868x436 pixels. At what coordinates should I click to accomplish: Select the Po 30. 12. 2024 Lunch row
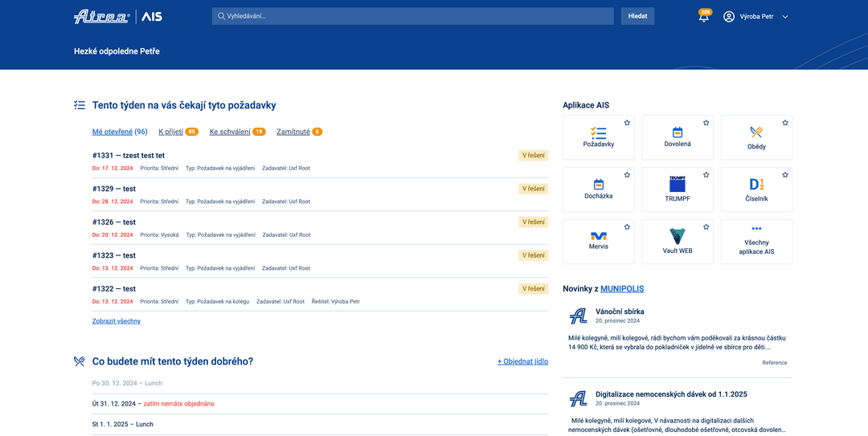point(320,383)
